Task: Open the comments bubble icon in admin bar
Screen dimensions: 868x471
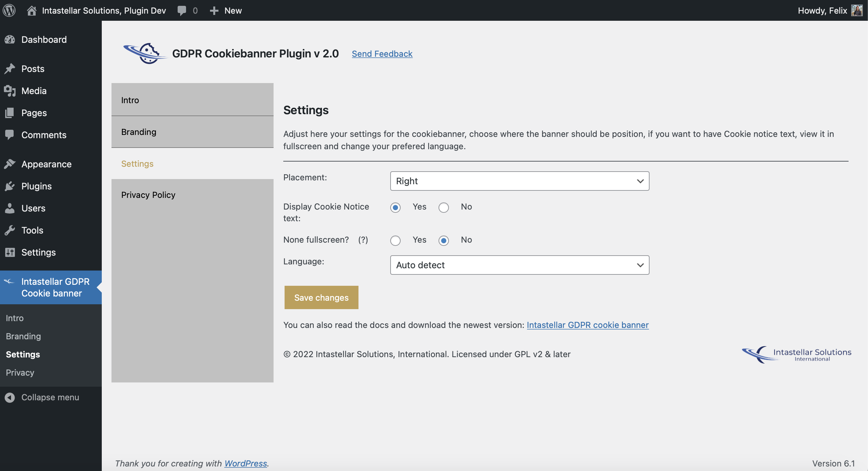Action: click(x=182, y=11)
